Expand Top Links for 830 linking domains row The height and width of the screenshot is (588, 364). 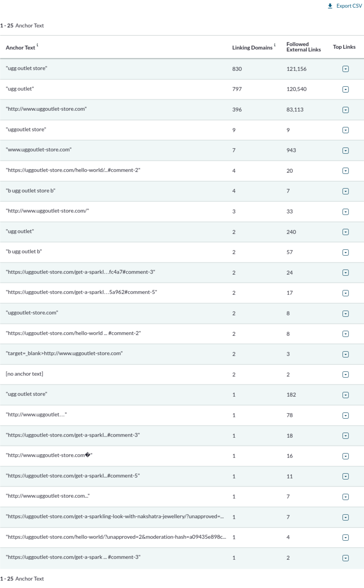[x=345, y=69]
